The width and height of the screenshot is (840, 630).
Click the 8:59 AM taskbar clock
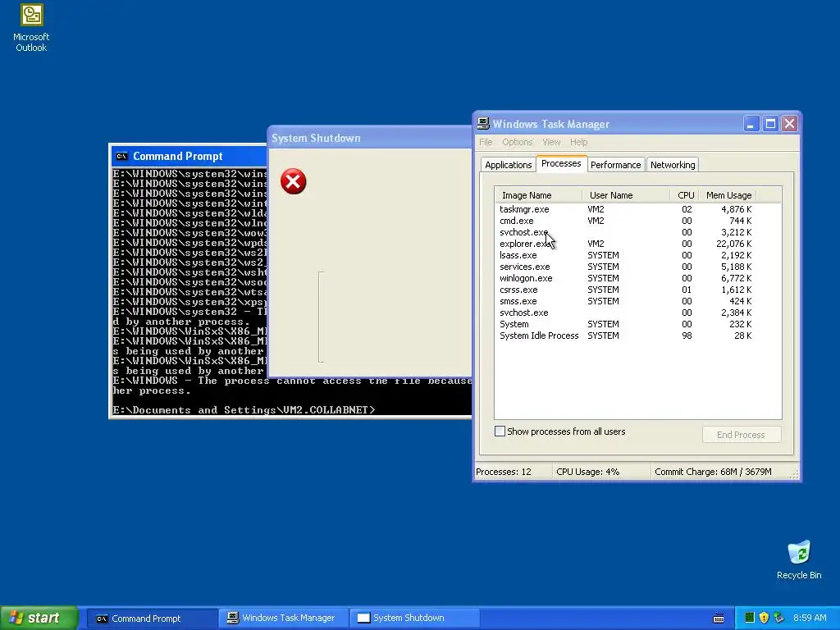point(810,619)
